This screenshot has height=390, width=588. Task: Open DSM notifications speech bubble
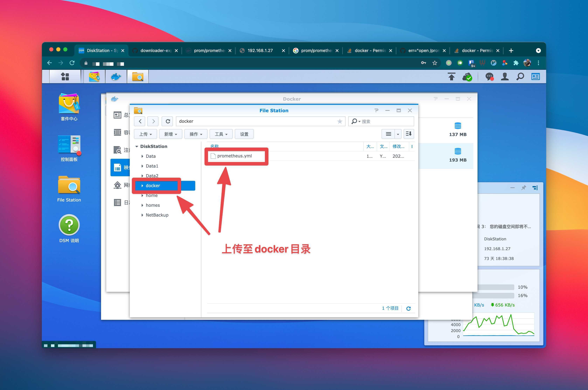coord(489,77)
